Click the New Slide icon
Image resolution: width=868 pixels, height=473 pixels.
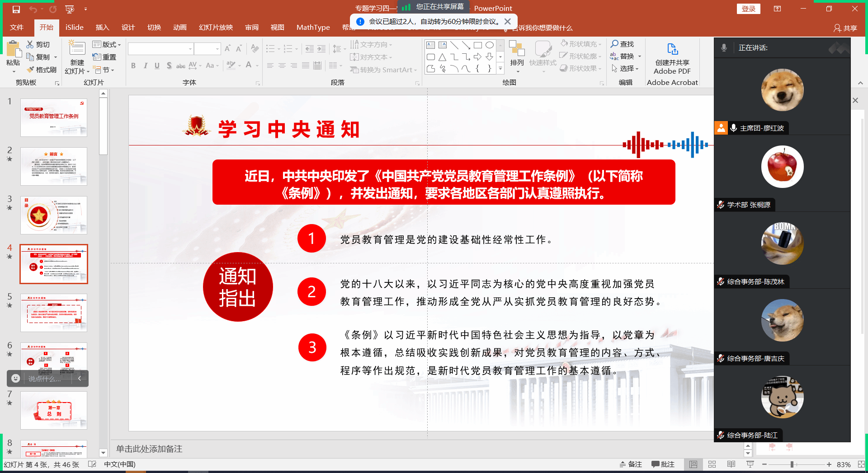[77, 49]
